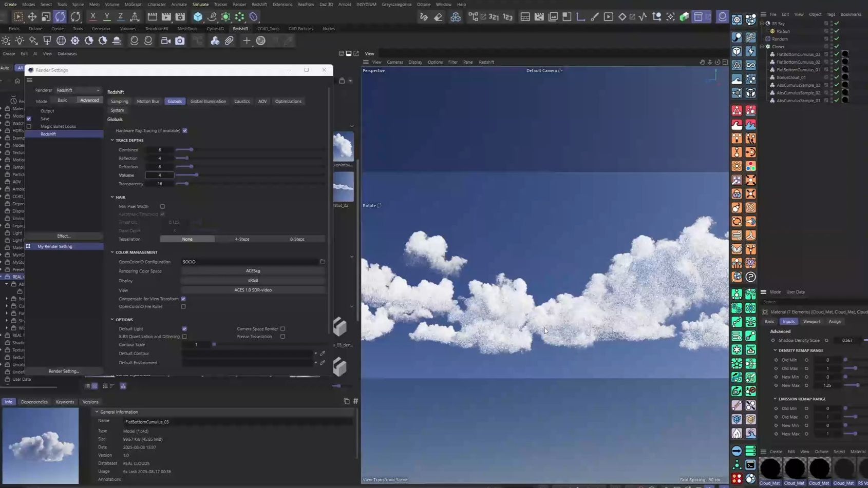
Task: Collapse the TRACE DEPTHS section
Action: coord(112,140)
